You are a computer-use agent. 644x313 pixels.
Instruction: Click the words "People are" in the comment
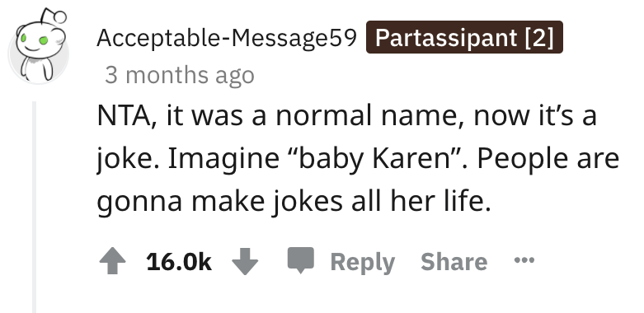click(x=548, y=158)
